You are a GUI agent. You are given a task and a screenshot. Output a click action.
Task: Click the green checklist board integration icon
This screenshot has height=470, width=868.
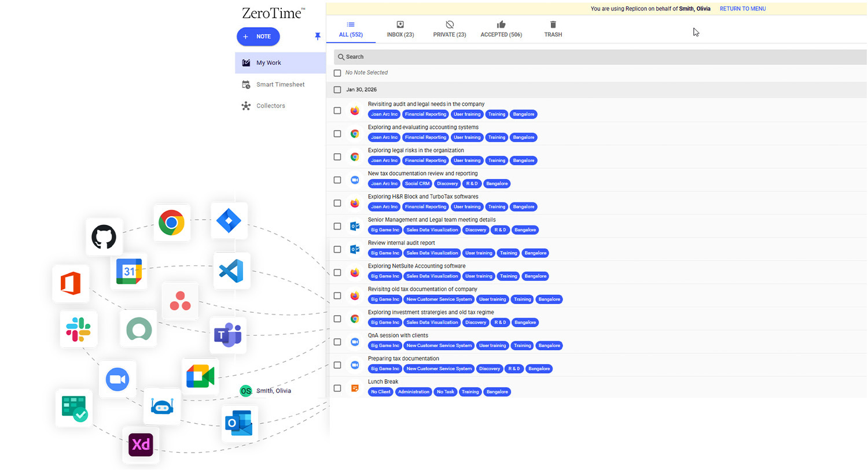(x=74, y=408)
